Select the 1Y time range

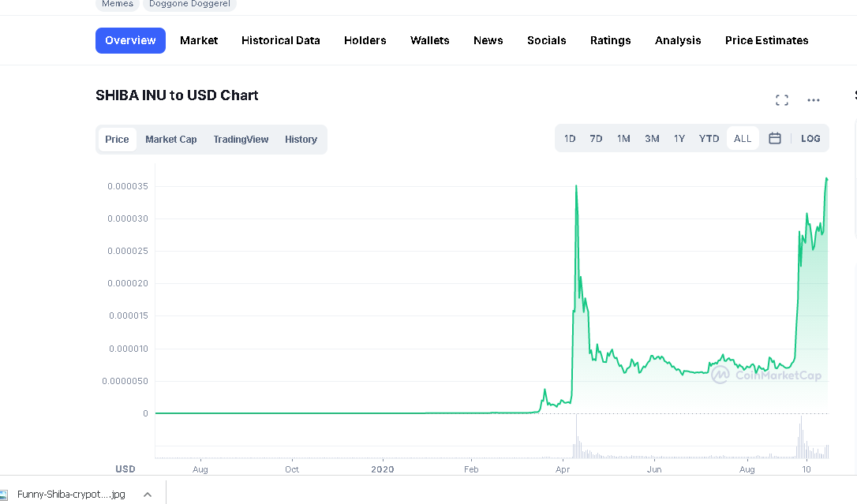(x=679, y=139)
